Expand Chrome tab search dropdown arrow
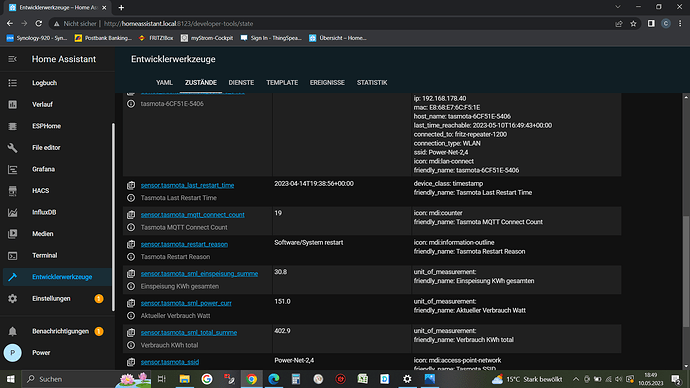The image size is (690, 388). click(x=618, y=7)
